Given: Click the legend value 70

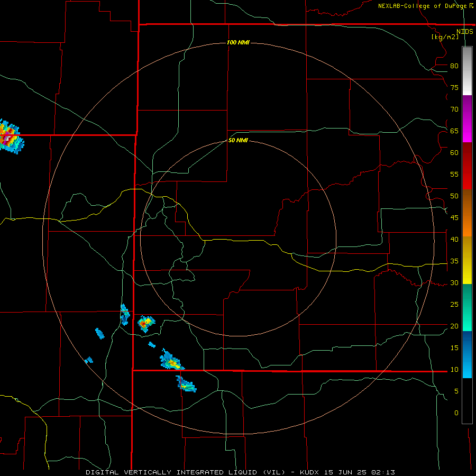Looking at the screenshot, I should pos(454,109).
